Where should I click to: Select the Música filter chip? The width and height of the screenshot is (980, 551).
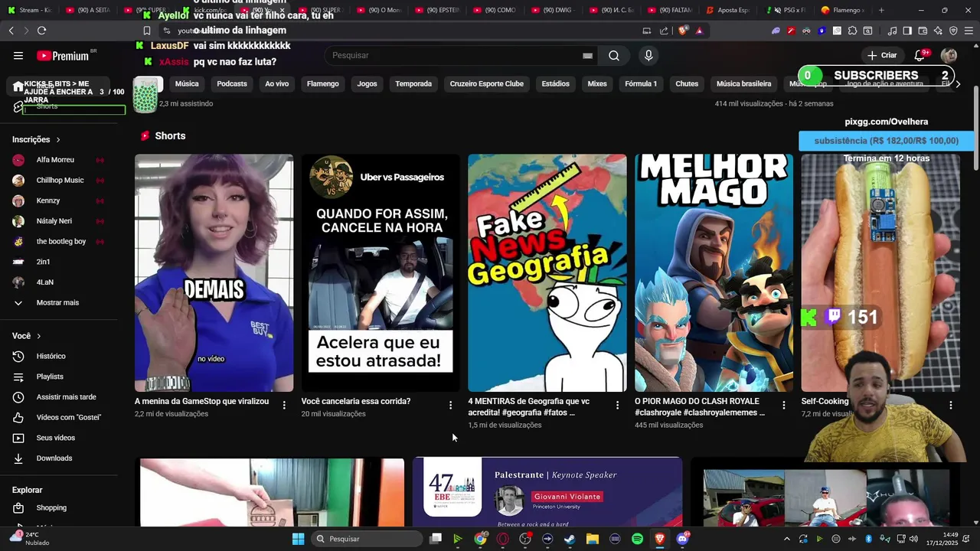[x=187, y=84]
